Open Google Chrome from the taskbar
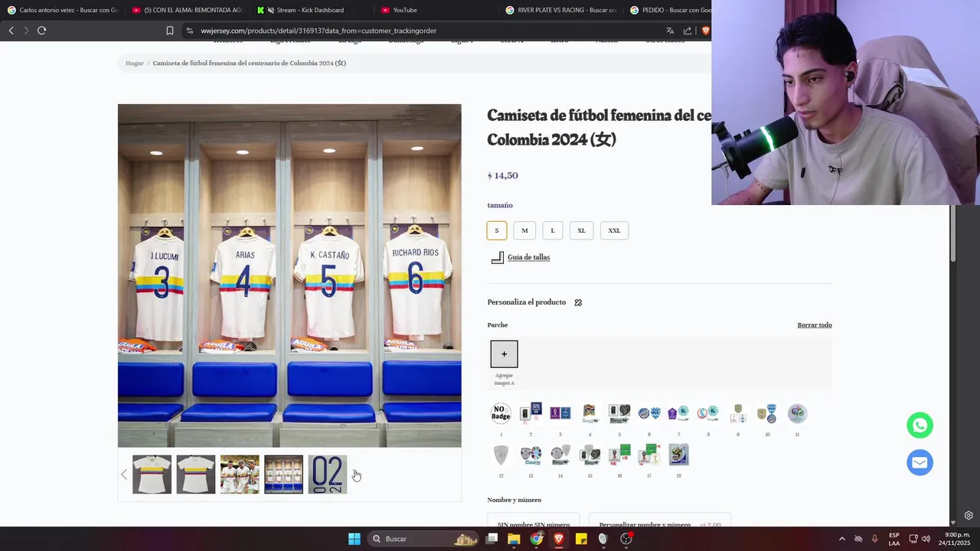This screenshot has height=551, width=980. 537,539
